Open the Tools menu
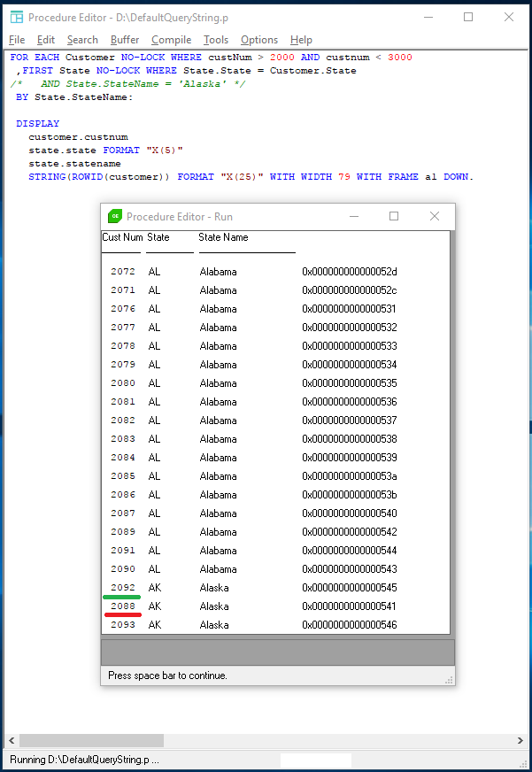Screen dimensions: 532x772 pyautogui.click(x=216, y=40)
